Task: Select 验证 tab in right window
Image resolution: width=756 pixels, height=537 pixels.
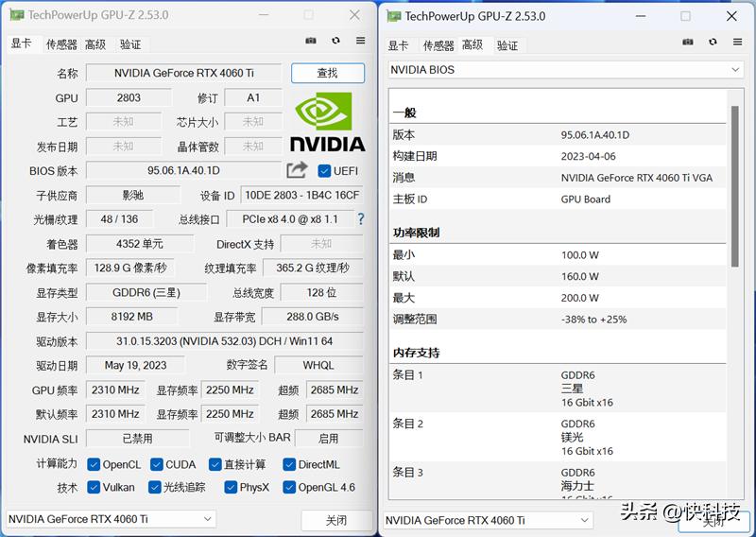Action: (507, 45)
